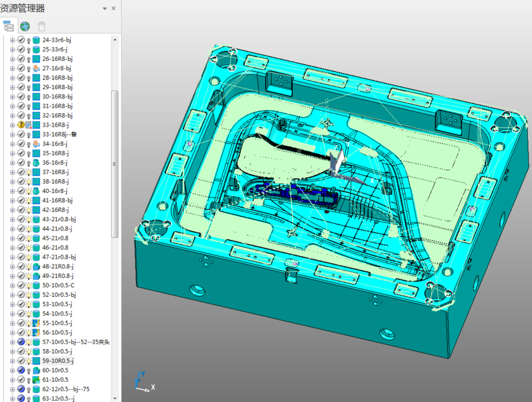
Task: Click the recycle bin icon in explorer
Action: [42, 26]
